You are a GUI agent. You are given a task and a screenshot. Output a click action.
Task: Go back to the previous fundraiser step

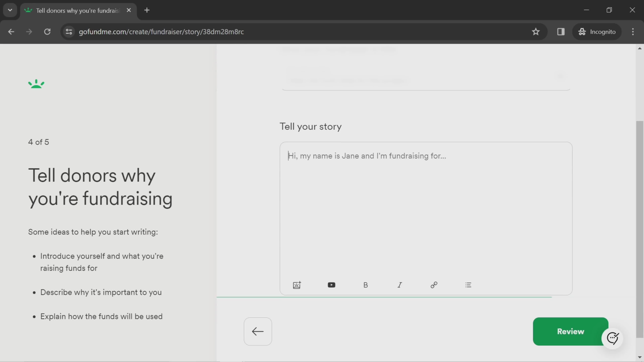tap(258, 331)
